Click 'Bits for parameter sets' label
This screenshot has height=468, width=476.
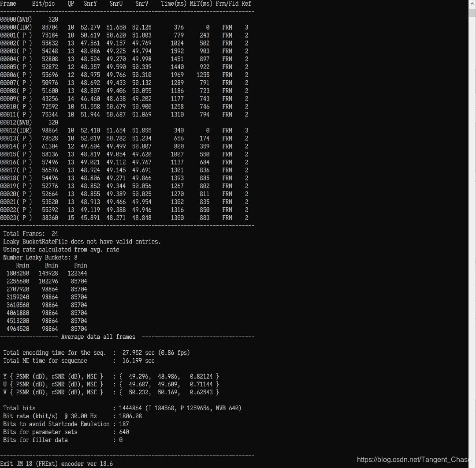click(40, 432)
